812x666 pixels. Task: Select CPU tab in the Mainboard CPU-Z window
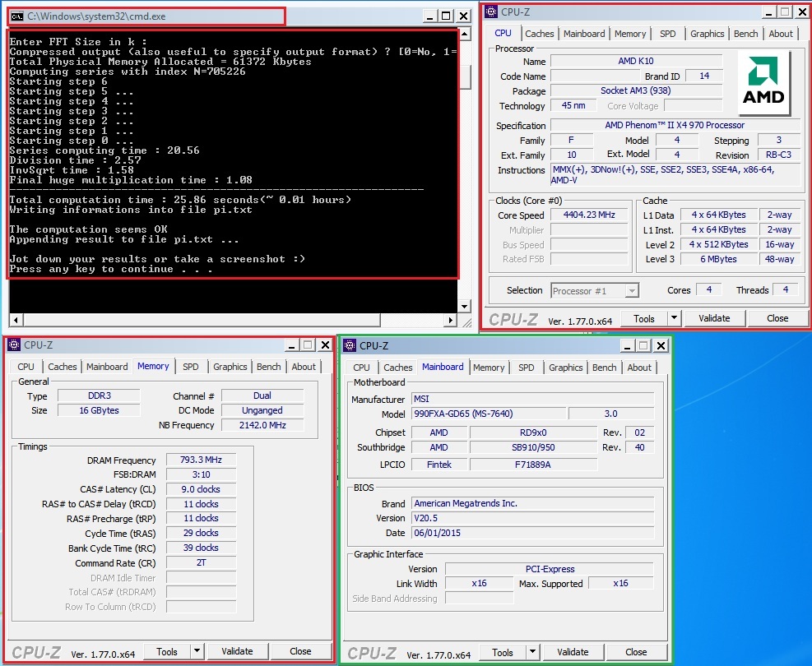(x=361, y=368)
